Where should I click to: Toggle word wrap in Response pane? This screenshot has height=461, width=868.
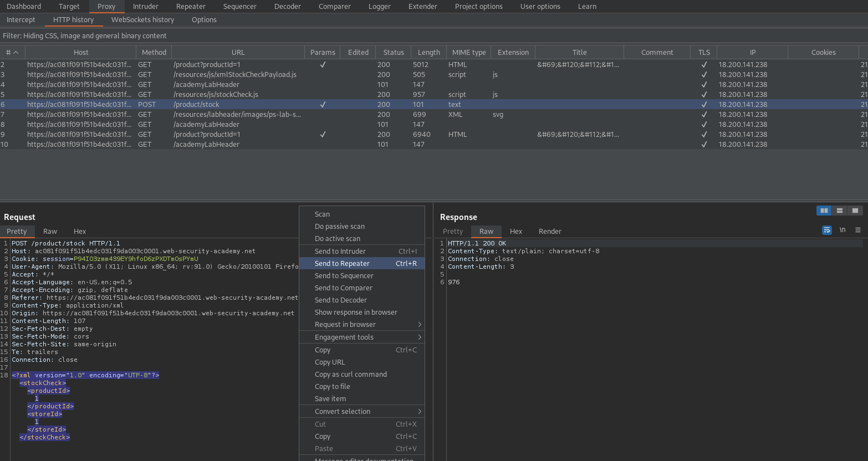pyautogui.click(x=827, y=230)
